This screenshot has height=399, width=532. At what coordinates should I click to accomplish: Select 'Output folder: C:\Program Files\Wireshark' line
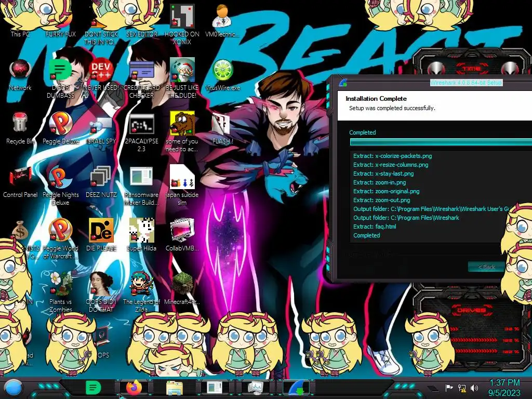[406, 218]
